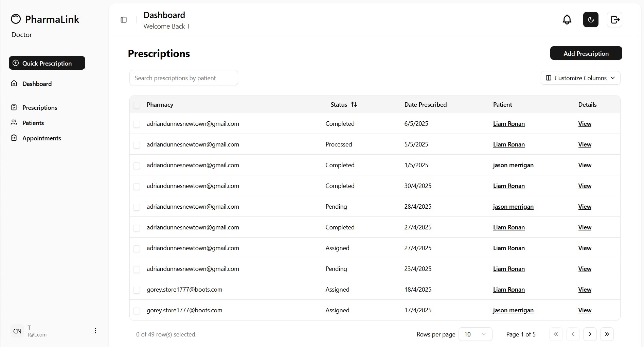Toggle dark mode with moon icon
Image resolution: width=644 pixels, height=347 pixels.
point(591,20)
